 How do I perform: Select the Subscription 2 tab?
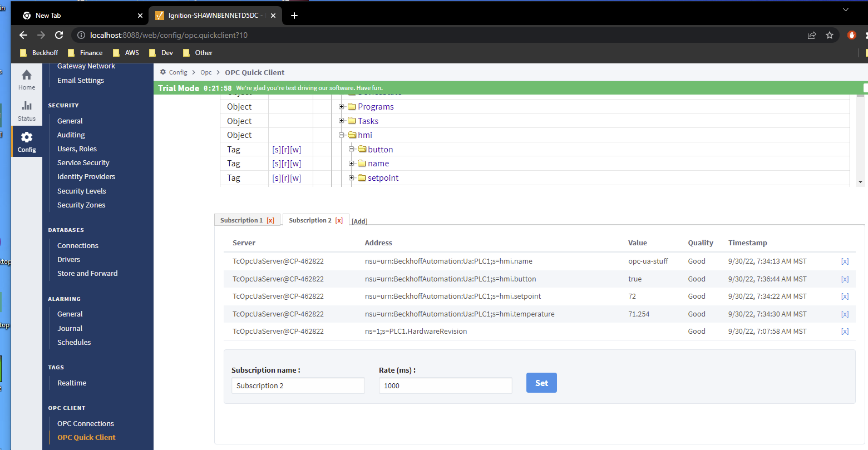click(310, 220)
